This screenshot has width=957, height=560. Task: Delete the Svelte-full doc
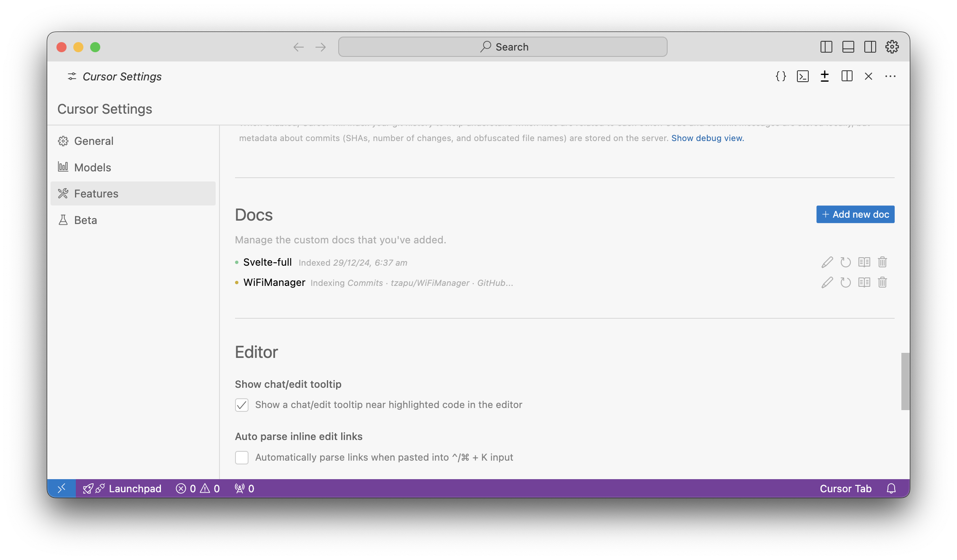(882, 262)
